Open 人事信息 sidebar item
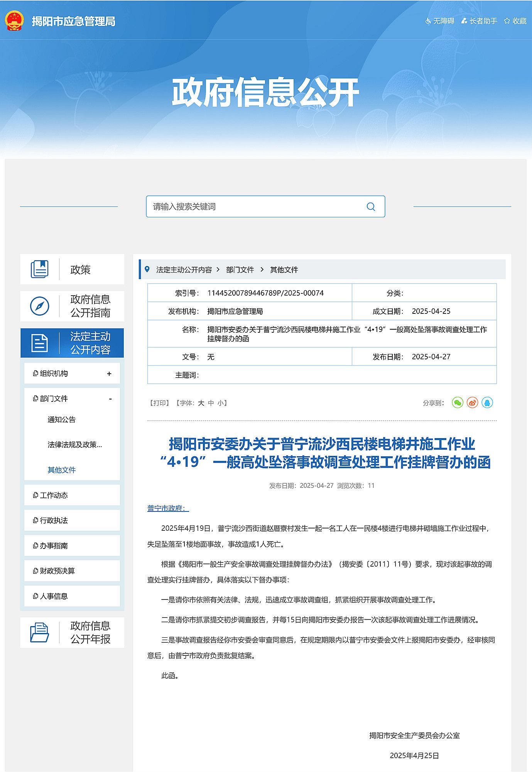532x772 pixels. click(x=72, y=596)
